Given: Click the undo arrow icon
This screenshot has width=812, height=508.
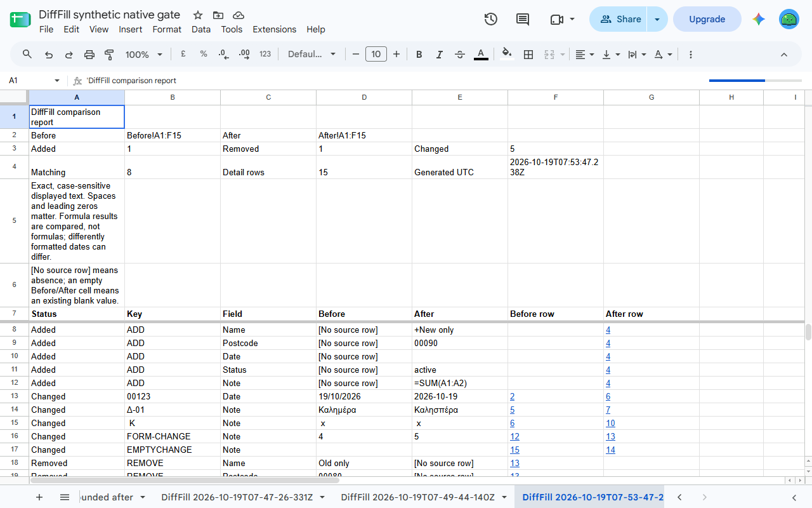Looking at the screenshot, I should tap(48, 55).
